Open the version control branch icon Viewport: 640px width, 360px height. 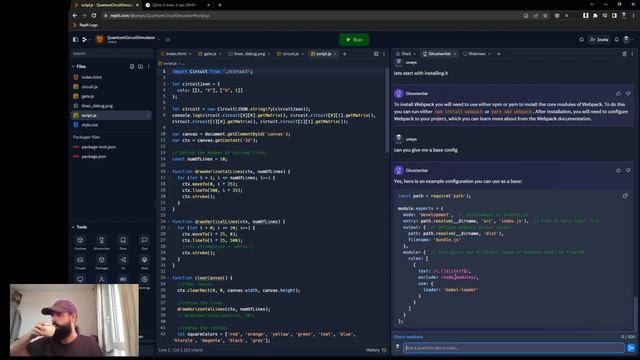(x=85, y=40)
